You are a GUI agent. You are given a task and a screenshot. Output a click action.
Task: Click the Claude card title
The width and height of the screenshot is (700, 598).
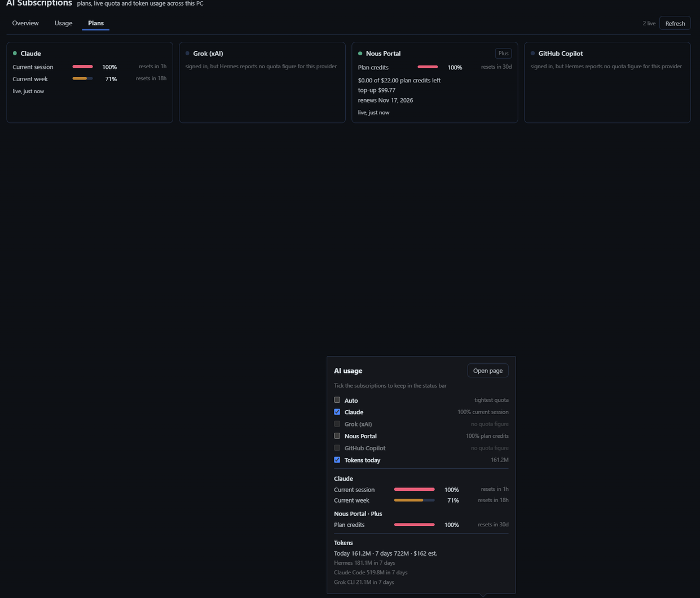point(30,54)
